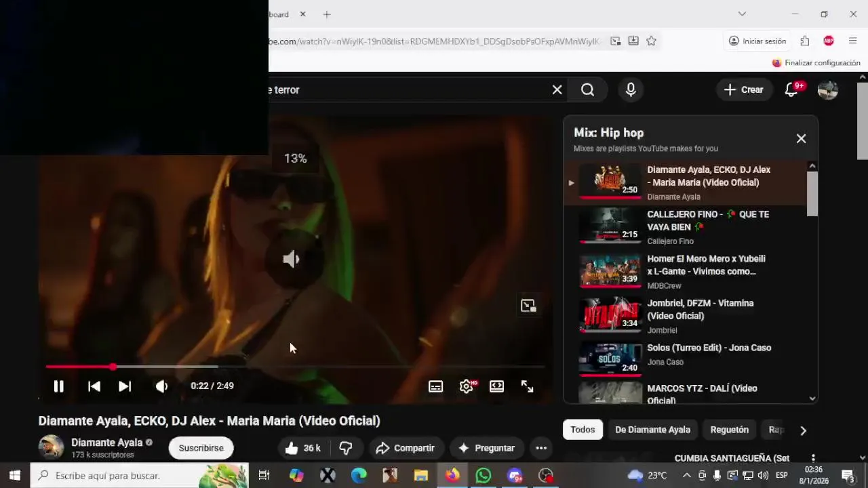Open a new browser tab
868x488 pixels.
[x=327, y=14]
